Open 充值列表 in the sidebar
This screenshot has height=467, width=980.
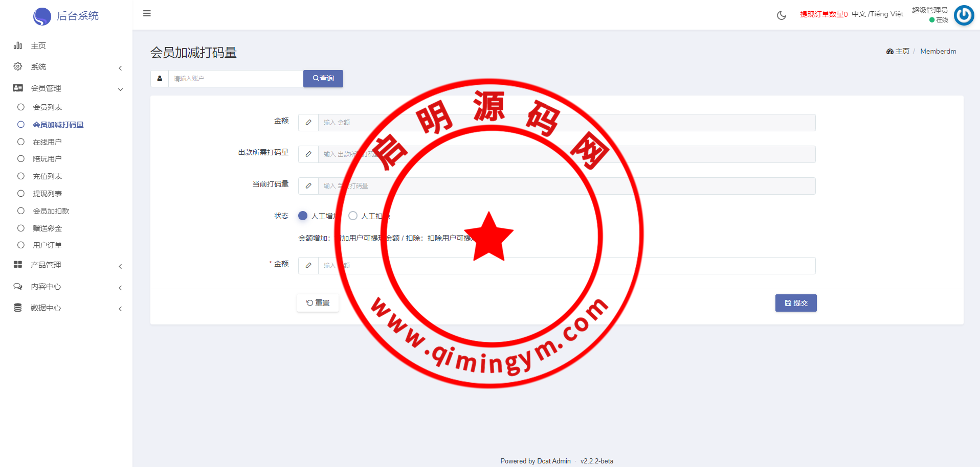47,176
